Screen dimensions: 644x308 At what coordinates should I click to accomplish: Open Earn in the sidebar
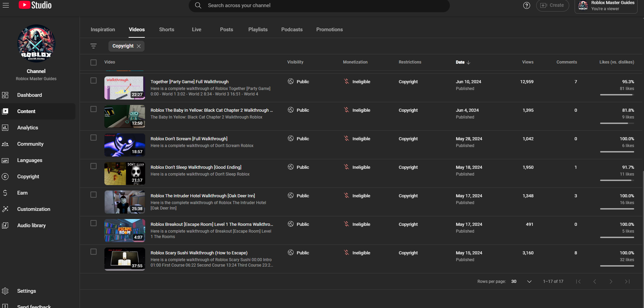tap(38, 193)
